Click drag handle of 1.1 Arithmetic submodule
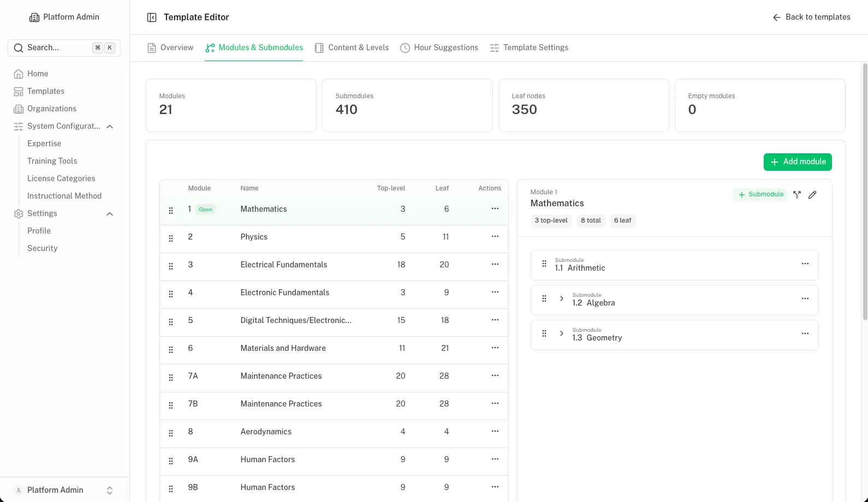868x502 pixels. (544, 264)
